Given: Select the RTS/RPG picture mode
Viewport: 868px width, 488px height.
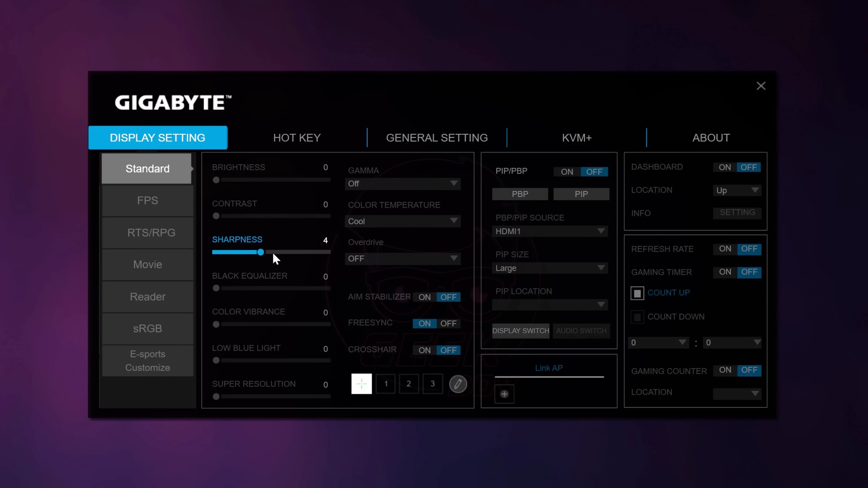Looking at the screenshot, I should click(x=148, y=233).
